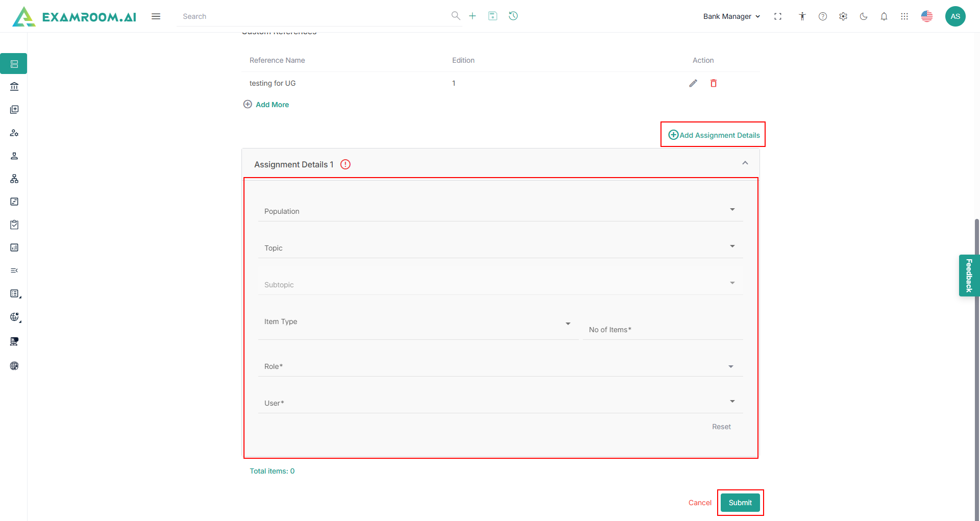Image resolution: width=980 pixels, height=521 pixels.
Task: Open the bar chart report sidebar icon
Action: coord(14,247)
